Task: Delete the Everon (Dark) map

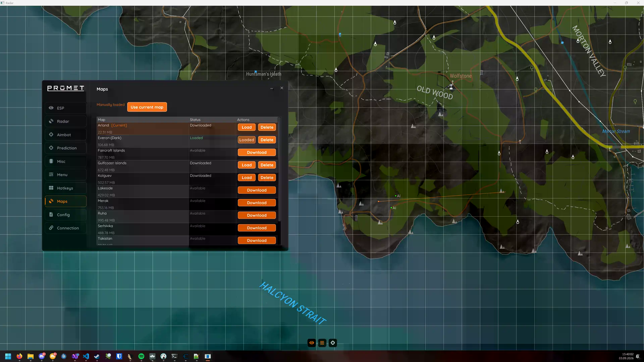Action: pyautogui.click(x=267, y=140)
